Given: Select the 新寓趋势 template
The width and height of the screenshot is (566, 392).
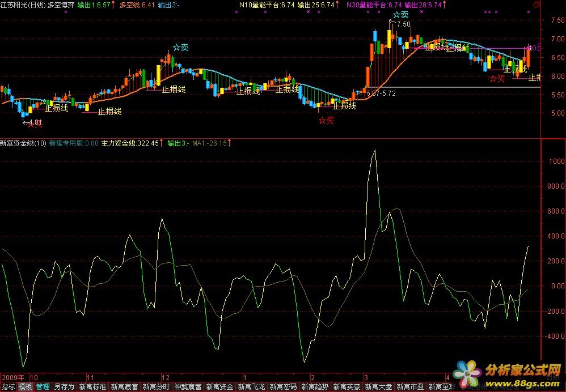Looking at the screenshot, I should point(315,387).
